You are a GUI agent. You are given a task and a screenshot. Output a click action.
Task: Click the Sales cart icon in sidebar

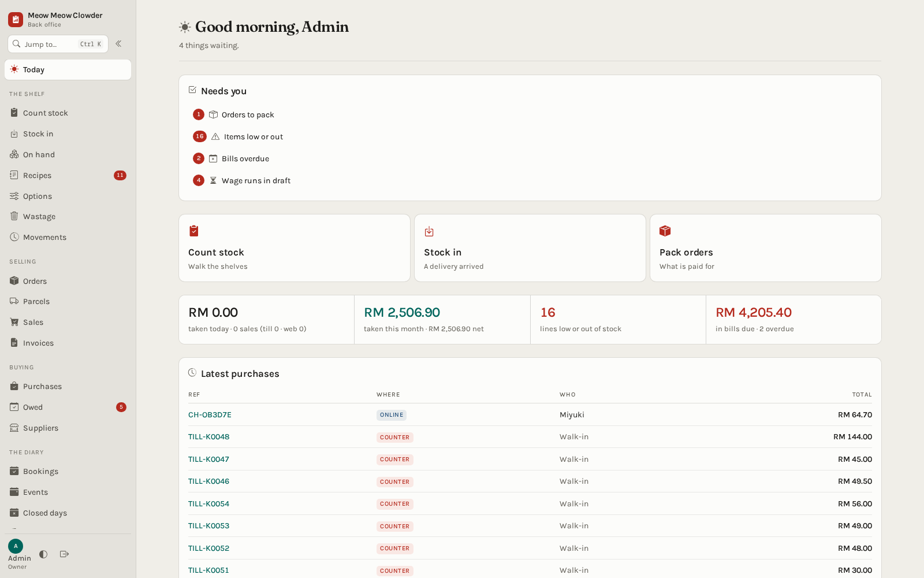14,322
